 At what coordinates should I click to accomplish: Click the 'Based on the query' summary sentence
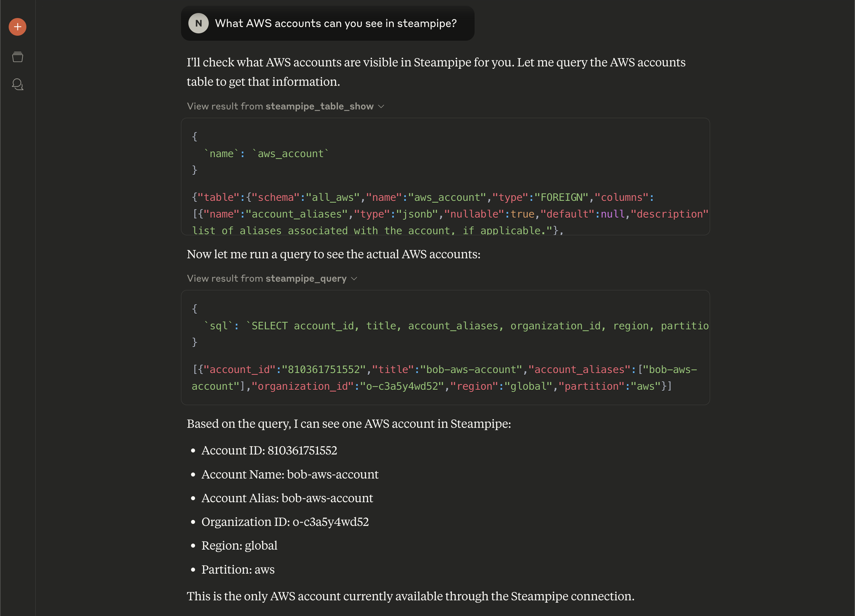click(349, 424)
